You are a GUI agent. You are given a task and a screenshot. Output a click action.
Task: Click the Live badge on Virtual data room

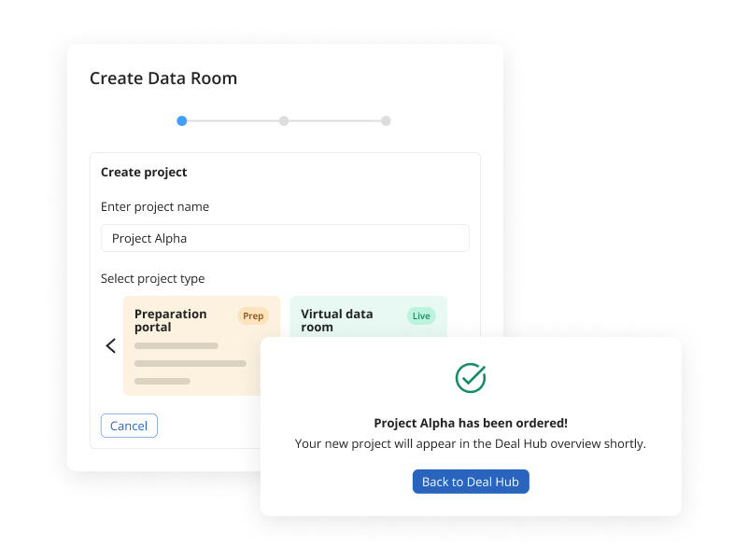pyautogui.click(x=421, y=316)
